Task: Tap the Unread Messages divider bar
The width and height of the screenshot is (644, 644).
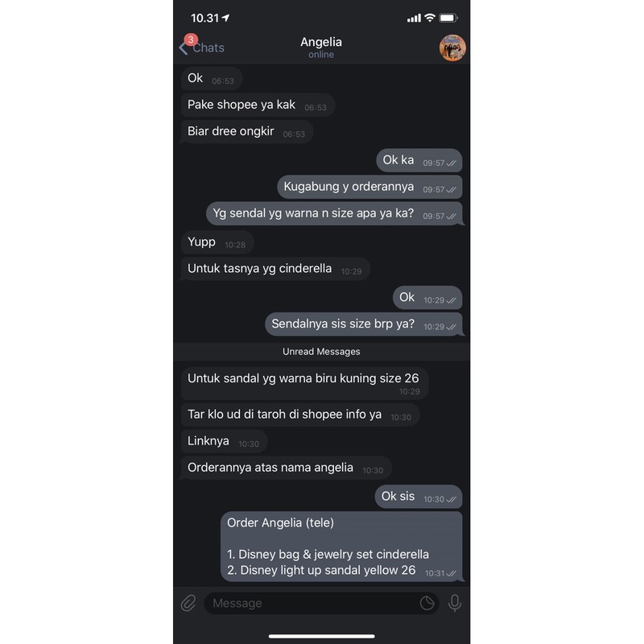Action: 321,352
